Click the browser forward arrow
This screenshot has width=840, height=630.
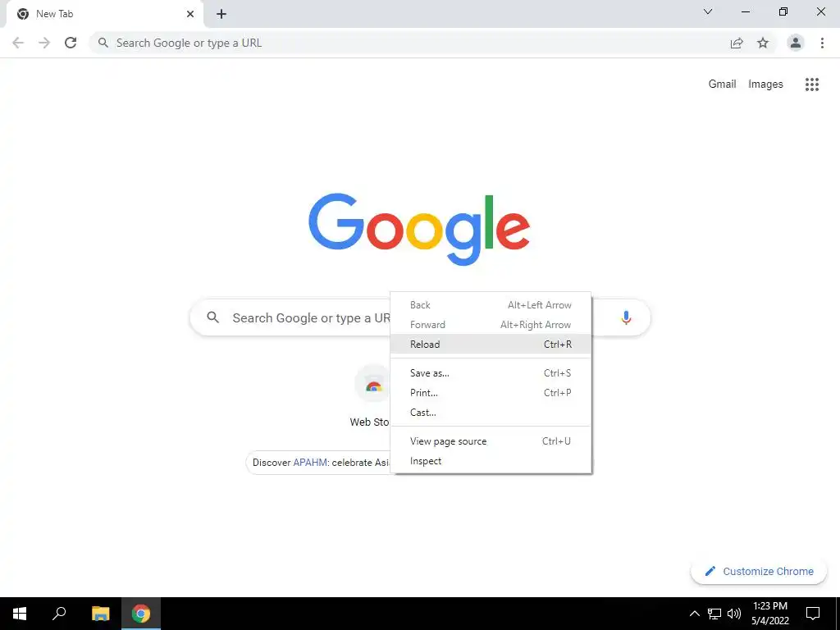coord(44,43)
